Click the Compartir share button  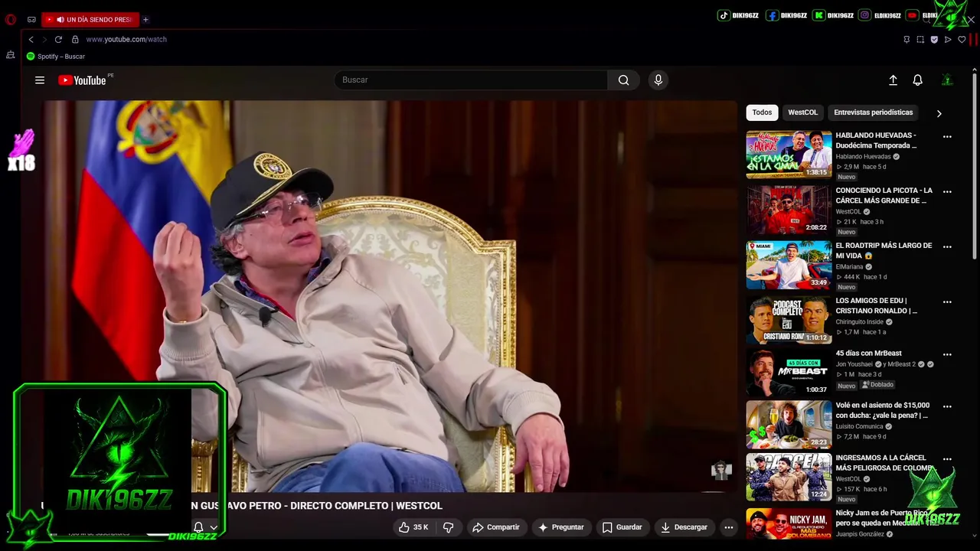coord(496,527)
